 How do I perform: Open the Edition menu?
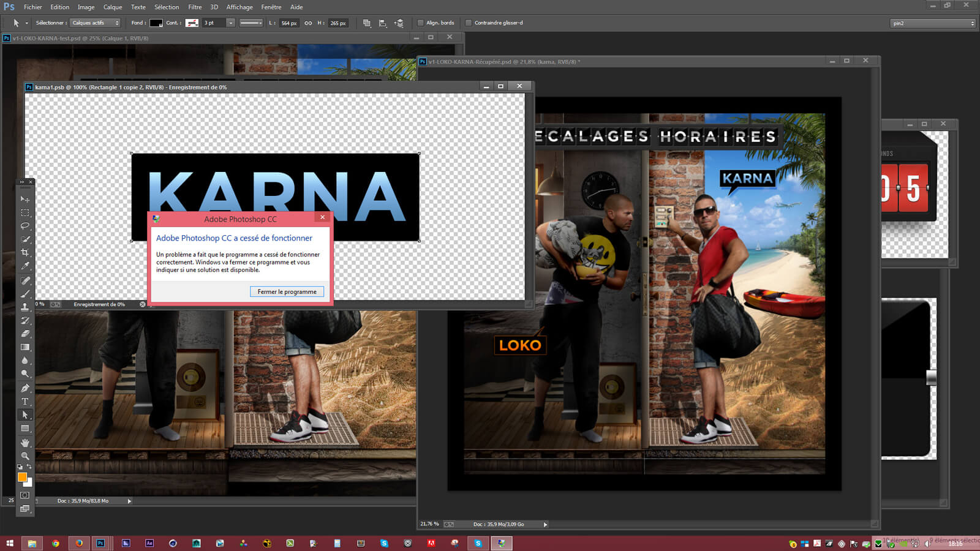pos(60,7)
